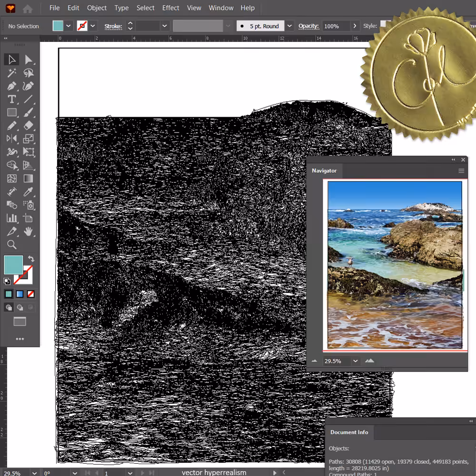
Task: Activate the Warp tool
Action: [11, 152]
